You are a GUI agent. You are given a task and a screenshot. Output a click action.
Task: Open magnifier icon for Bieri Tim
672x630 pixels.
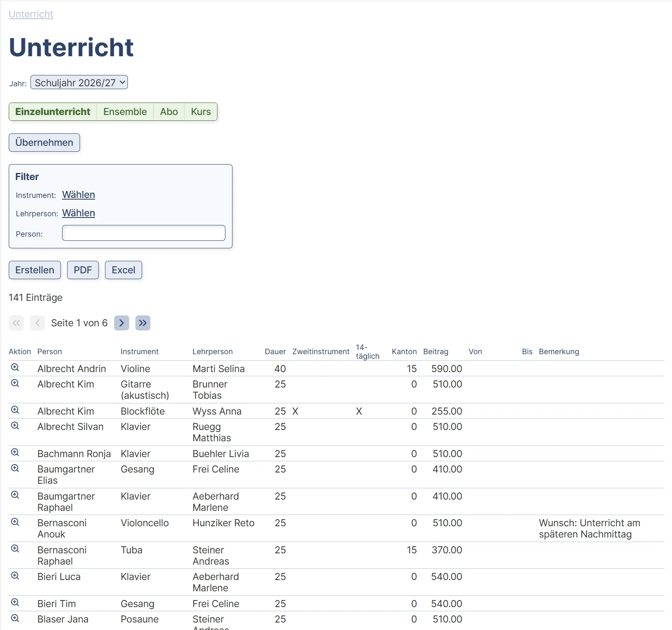click(15, 602)
